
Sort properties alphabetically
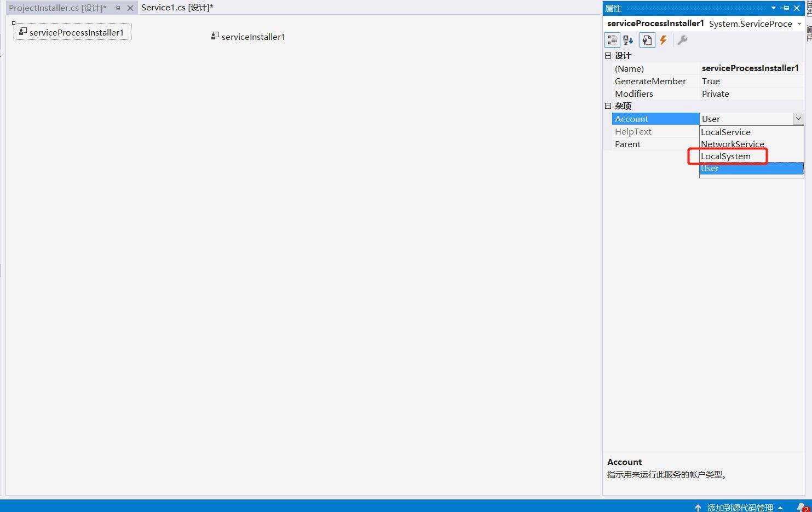628,40
